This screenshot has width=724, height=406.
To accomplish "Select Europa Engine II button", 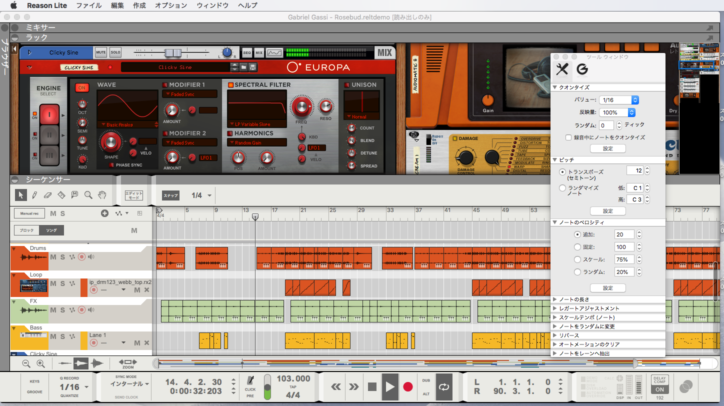I will pos(49,135).
